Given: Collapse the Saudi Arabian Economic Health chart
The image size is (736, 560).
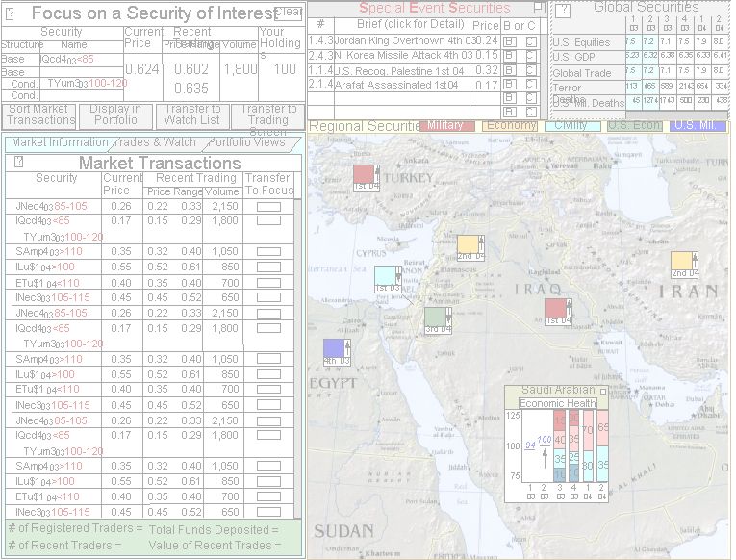Looking at the screenshot, I should point(602,392).
